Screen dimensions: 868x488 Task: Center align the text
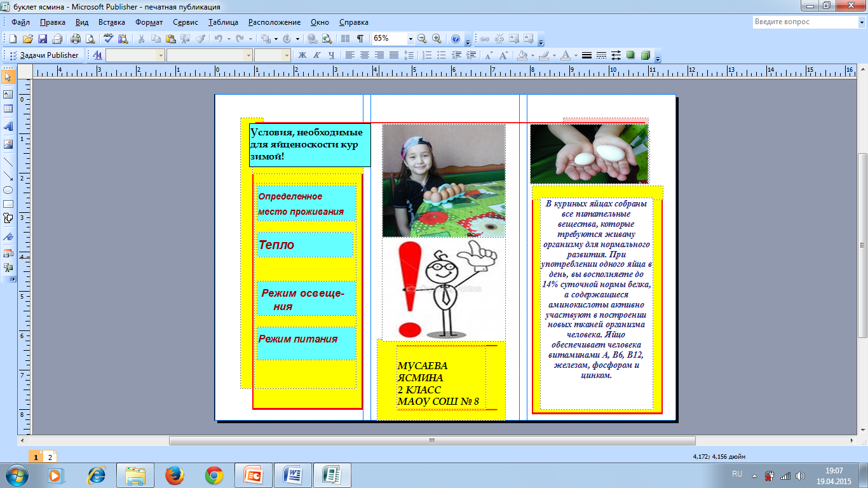[x=364, y=55]
